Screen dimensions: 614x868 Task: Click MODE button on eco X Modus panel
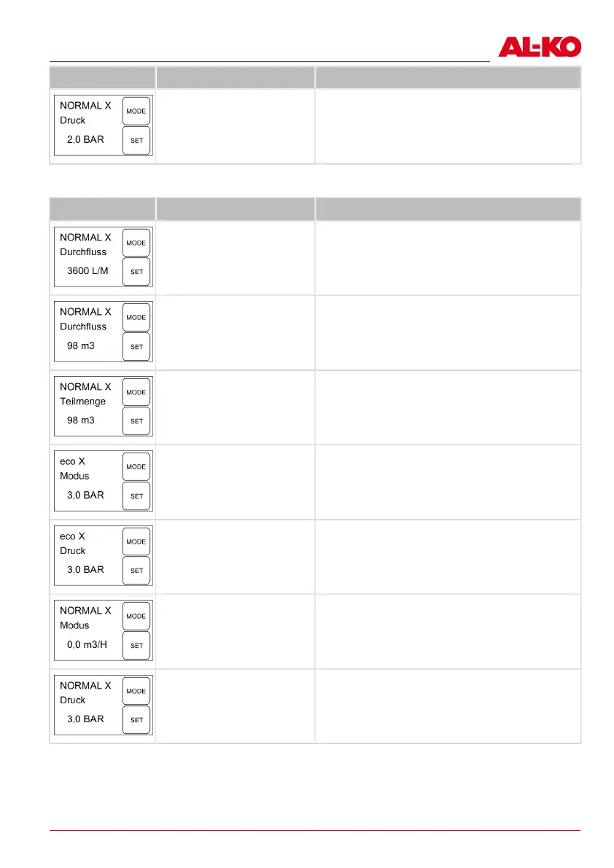tap(136, 467)
